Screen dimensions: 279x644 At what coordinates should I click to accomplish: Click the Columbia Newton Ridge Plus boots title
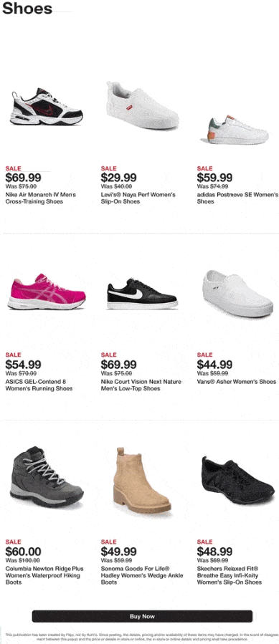(44, 575)
